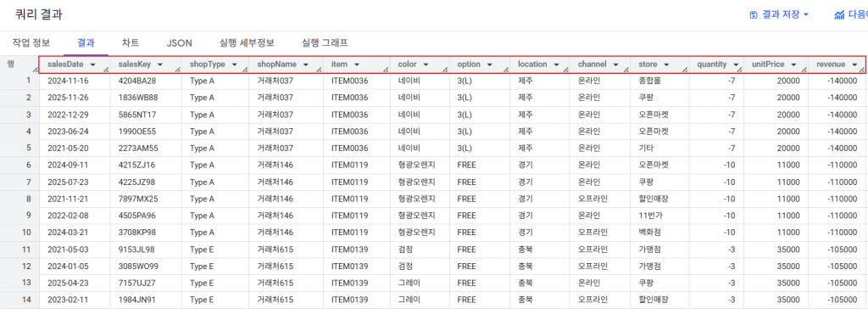Open the shopType column sort menu
The height and width of the screenshot is (309, 868).
(234, 65)
